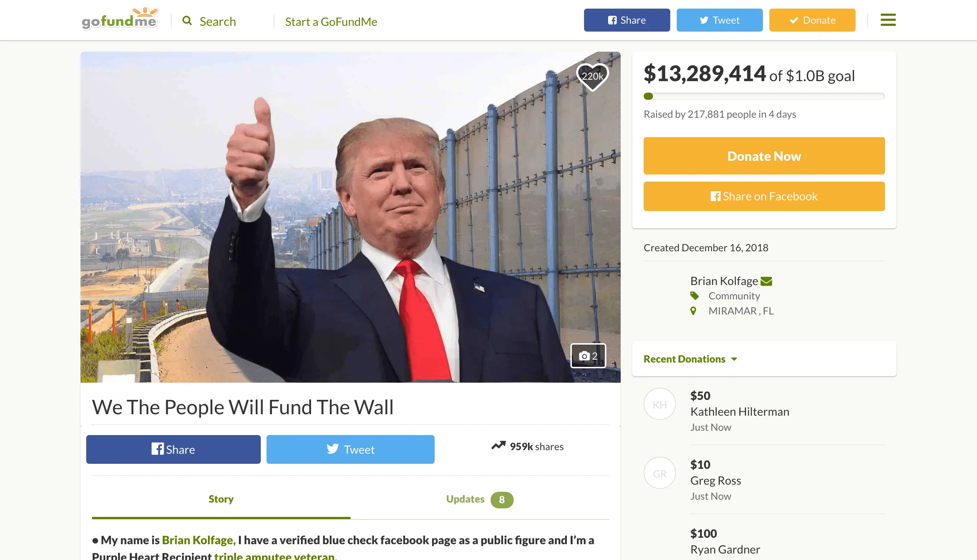Click the Community category tag icon

(x=694, y=296)
